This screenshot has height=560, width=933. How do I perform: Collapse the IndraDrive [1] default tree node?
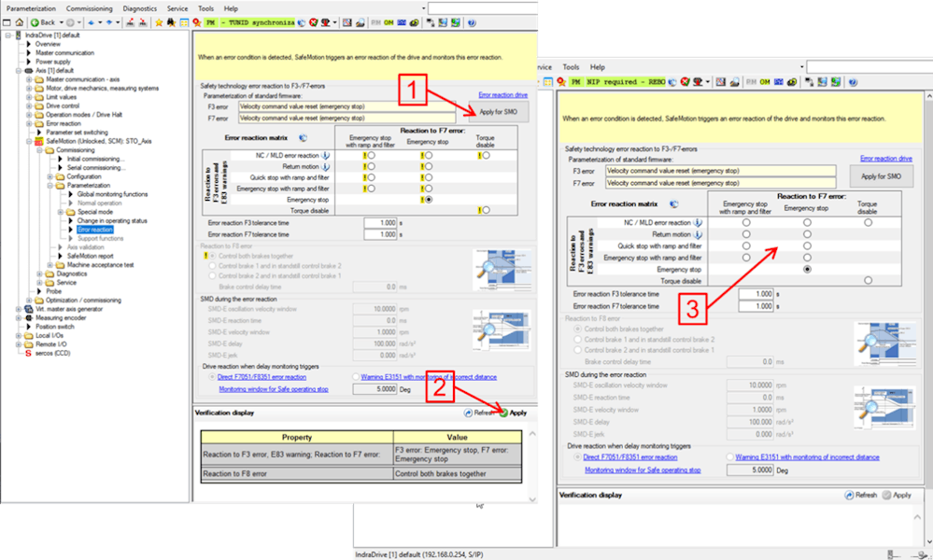8,35
